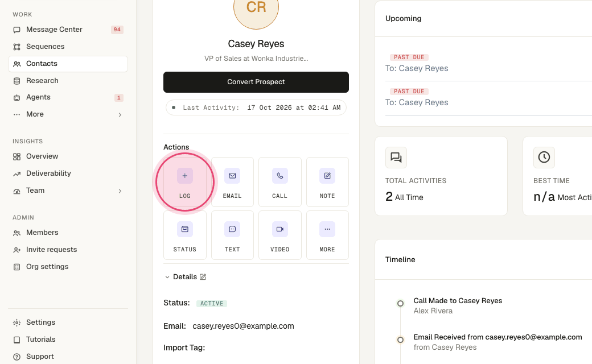Open Message Center in sidebar
Image resolution: width=592 pixels, height=364 pixels.
(68, 30)
